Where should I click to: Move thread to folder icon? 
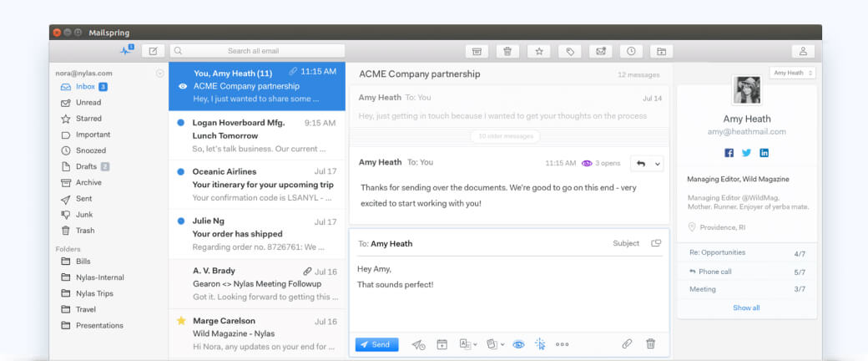pyautogui.click(x=662, y=51)
